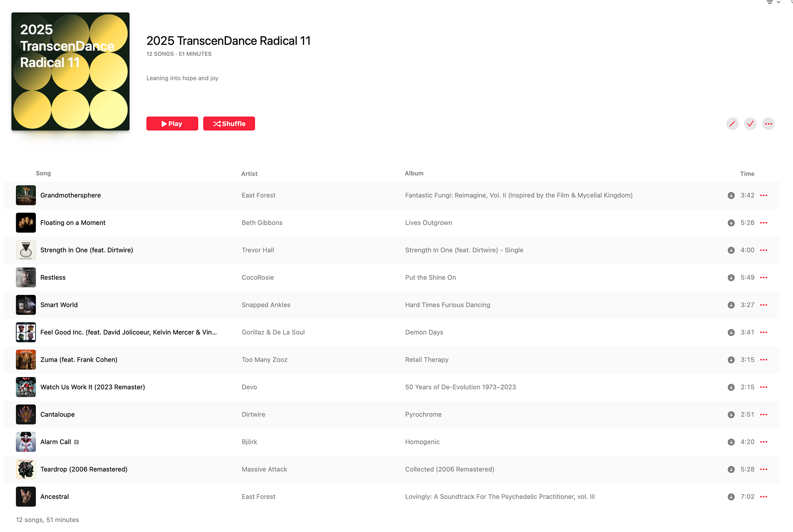Click the Feel Good Inc. album thumbnail
This screenshot has height=532, width=793.
[26, 332]
